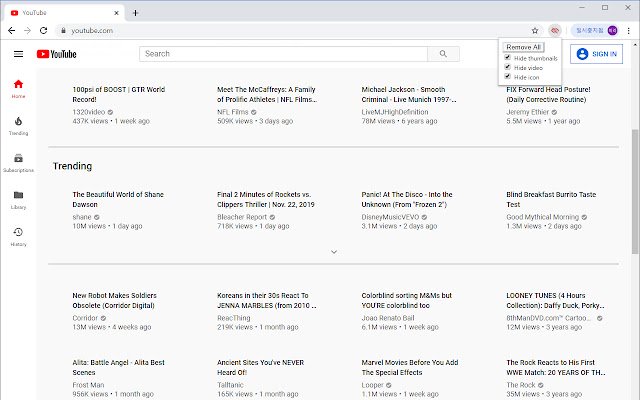Open the ReacThing channel link
This screenshot has height=400, width=640.
point(233,318)
